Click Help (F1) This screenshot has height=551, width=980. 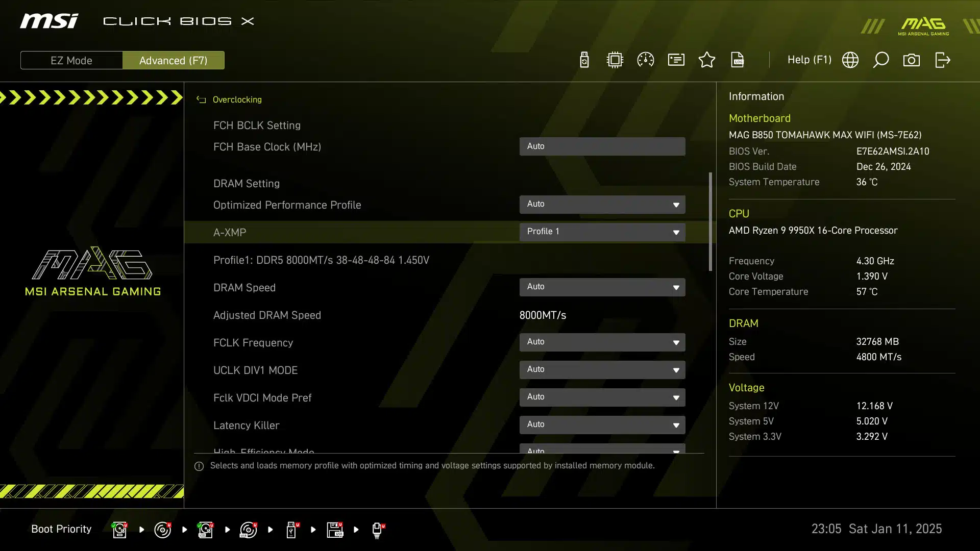809,60
